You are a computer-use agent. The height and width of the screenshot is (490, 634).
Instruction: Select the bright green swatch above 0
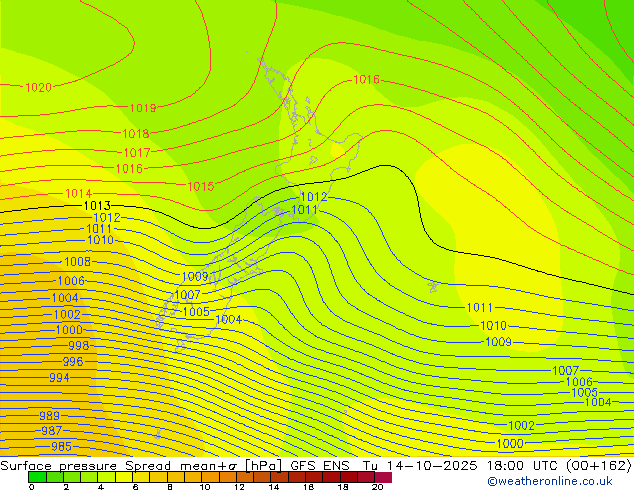pos(37,477)
